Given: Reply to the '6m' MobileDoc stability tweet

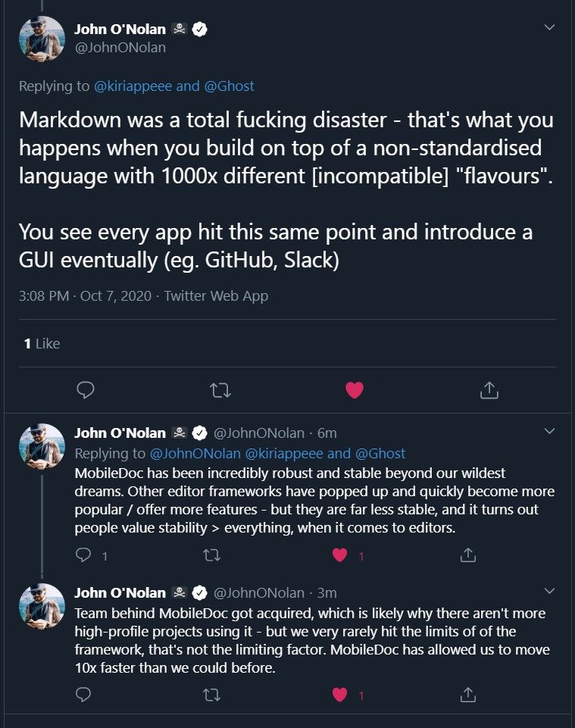Looking at the screenshot, I should pyautogui.click(x=85, y=555).
